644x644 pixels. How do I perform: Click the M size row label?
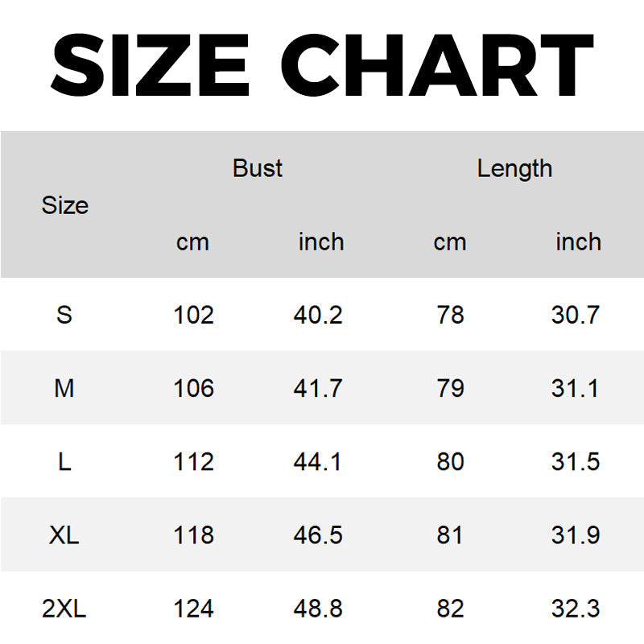pyautogui.click(x=64, y=388)
